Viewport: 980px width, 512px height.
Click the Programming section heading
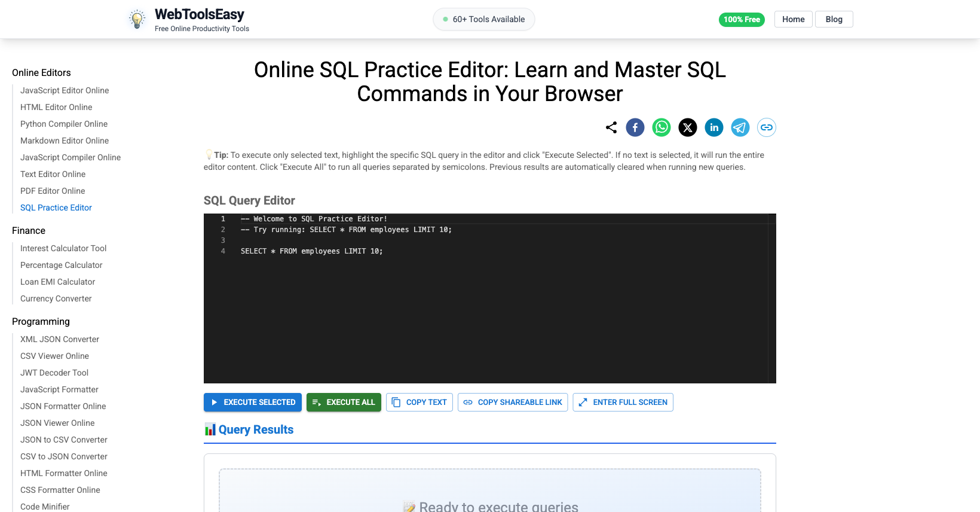coord(41,321)
